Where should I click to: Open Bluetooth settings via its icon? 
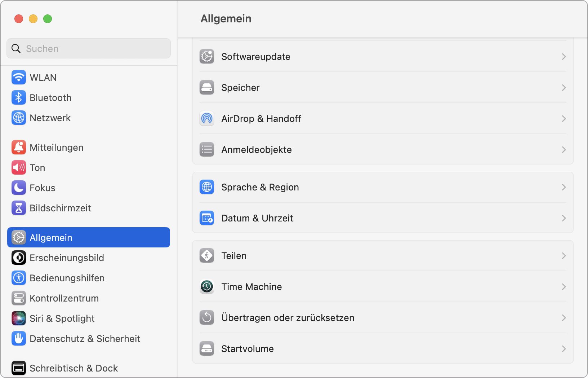point(18,97)
